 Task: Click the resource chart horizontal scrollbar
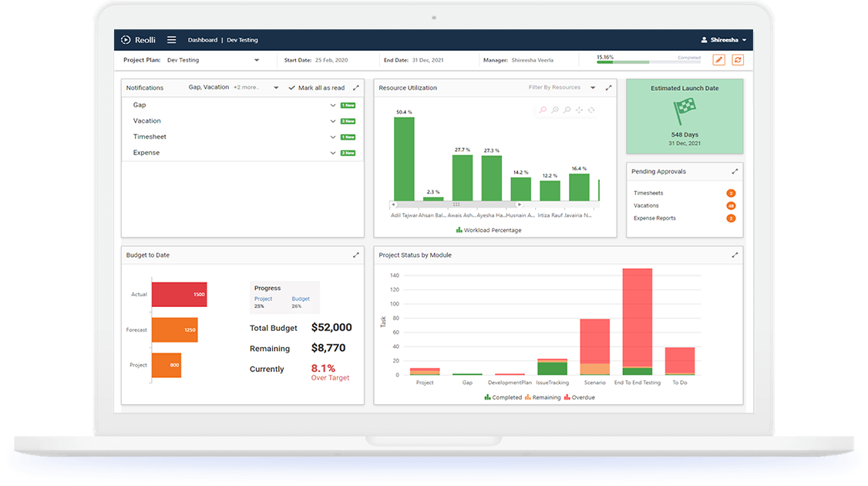point(456,204)
